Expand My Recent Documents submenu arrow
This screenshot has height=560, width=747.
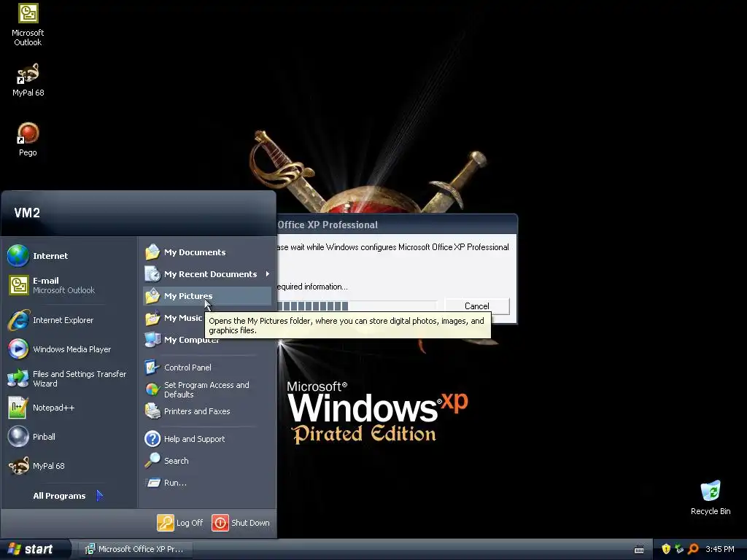click(x=267, y=274)
